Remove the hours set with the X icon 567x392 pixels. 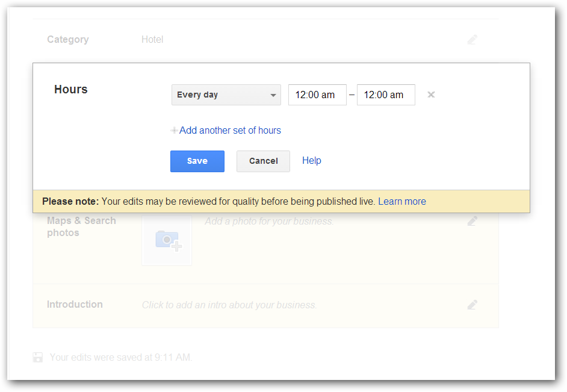coord(431,95)
